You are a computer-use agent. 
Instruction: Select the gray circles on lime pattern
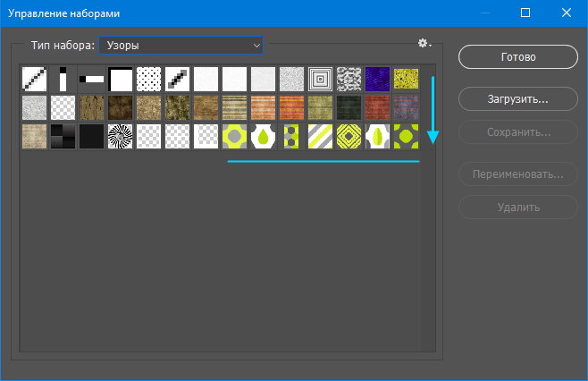pyautogui.click(x=291, y=136)
